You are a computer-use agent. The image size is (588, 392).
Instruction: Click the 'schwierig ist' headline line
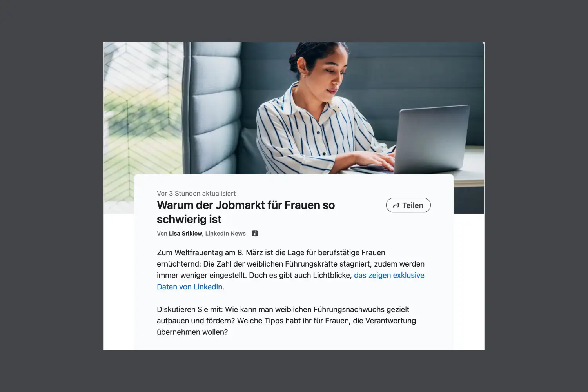click(x=189, y=219)
